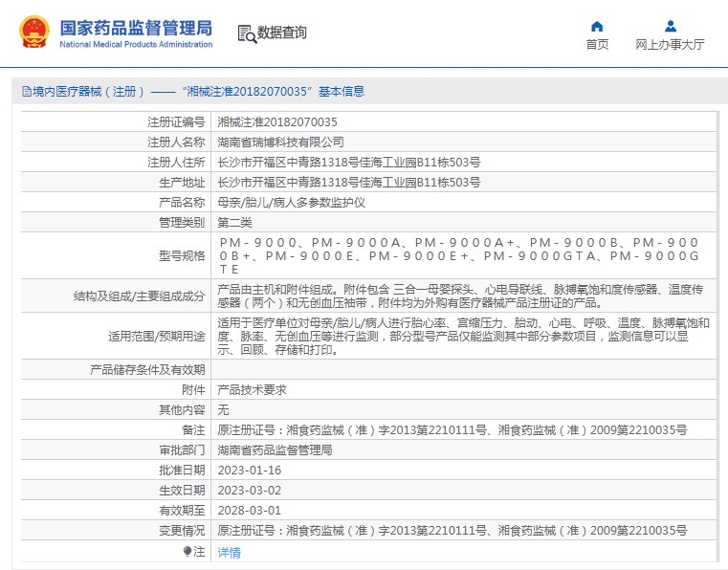Open the 网上办事大厅 person icon
Screen dimensions: 728x570
(670, 26)
